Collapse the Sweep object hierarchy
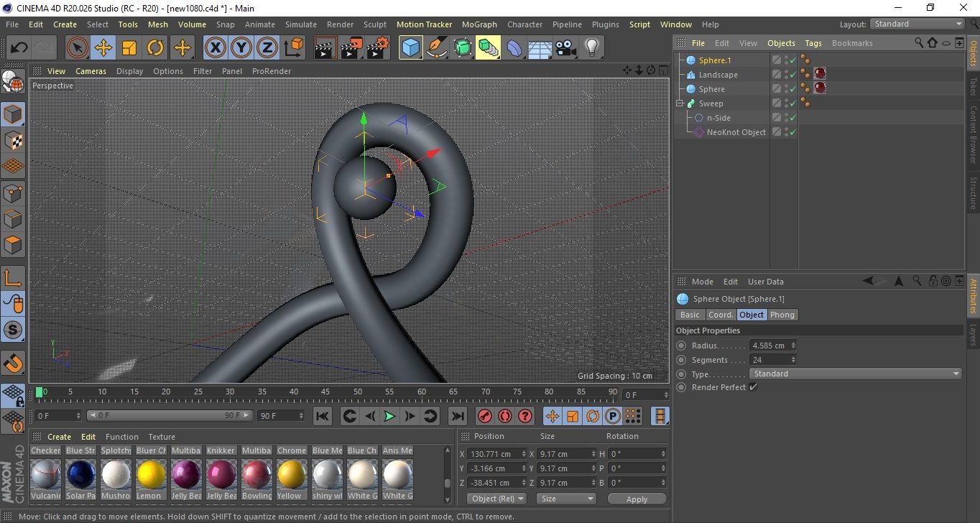 (680, 103)
